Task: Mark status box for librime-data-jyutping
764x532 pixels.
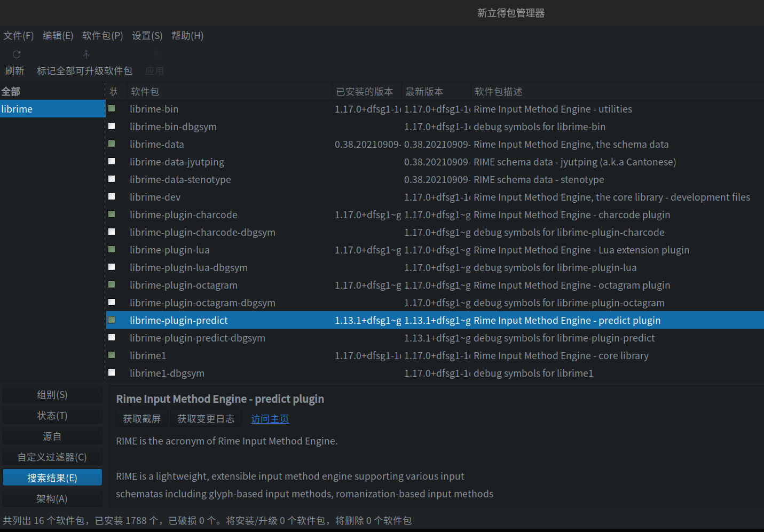Action: point(112,161)
